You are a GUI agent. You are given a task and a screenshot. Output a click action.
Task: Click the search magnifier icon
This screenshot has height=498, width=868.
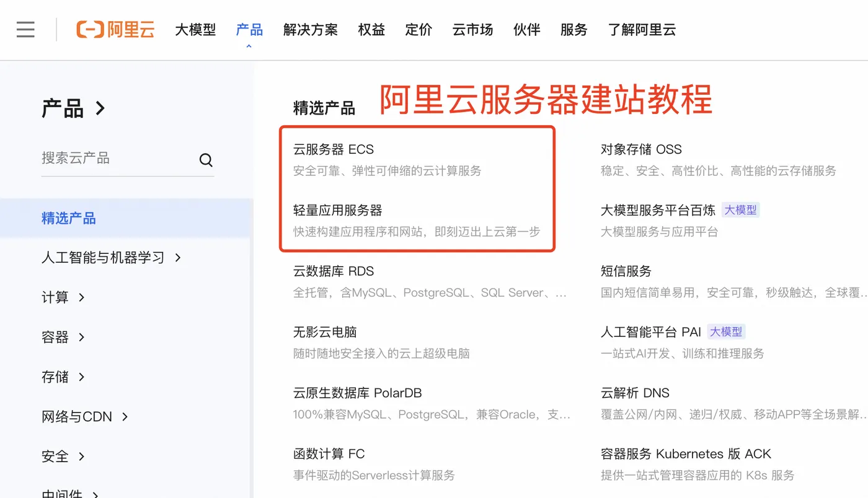pos(205,159)
